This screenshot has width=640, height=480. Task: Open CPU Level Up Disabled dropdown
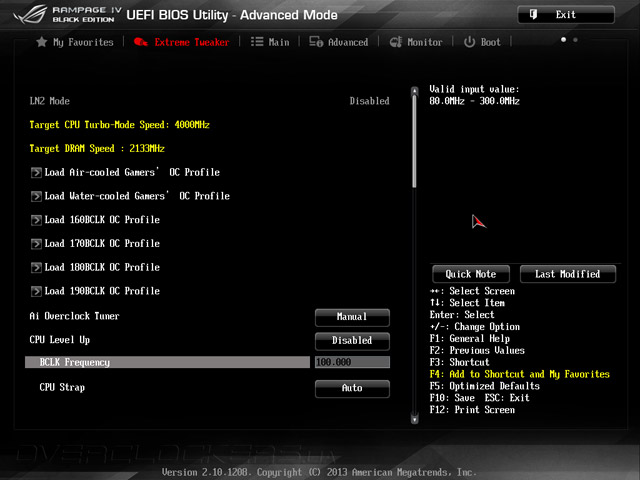click(352, 341)
